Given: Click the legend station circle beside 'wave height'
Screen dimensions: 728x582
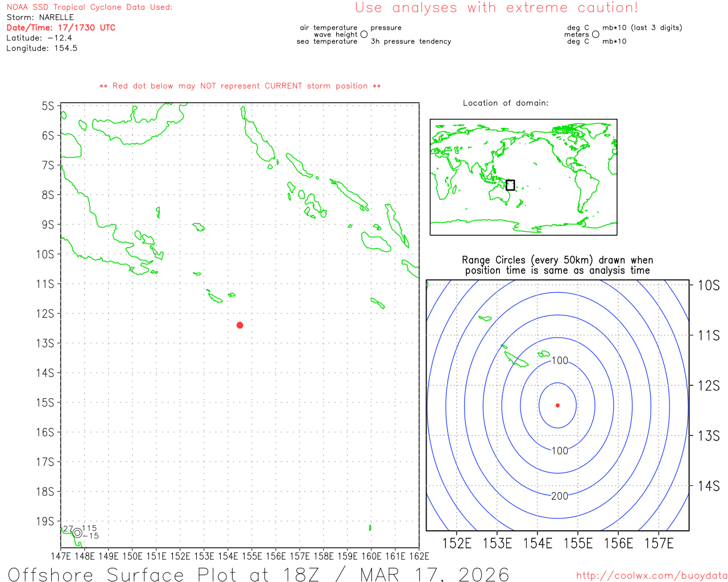Looking at the screenshot, I should pos(364,35).
